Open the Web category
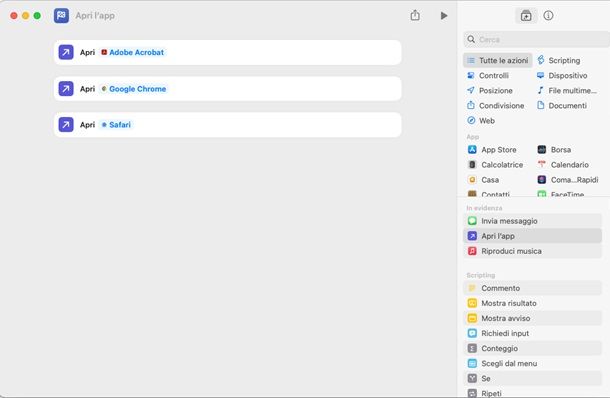Viewport: 610px width, 398px height. (481, 121)
